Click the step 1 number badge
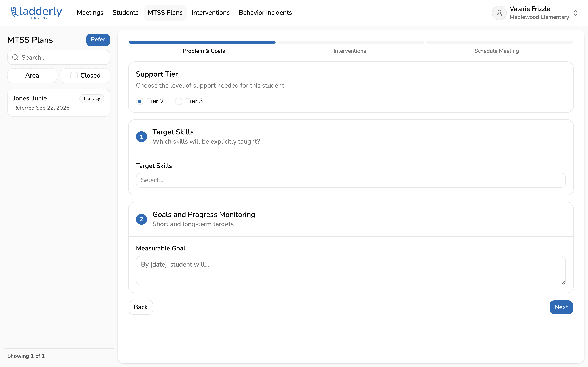Viewport: 588px width, 367px height. tap(141, 137)
